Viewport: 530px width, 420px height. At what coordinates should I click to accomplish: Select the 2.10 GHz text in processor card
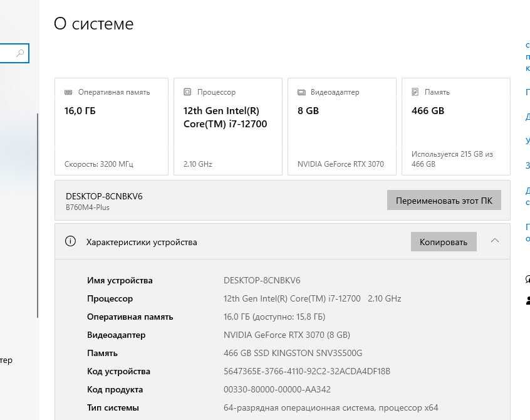pyautogui.click(x=198, y=164)
